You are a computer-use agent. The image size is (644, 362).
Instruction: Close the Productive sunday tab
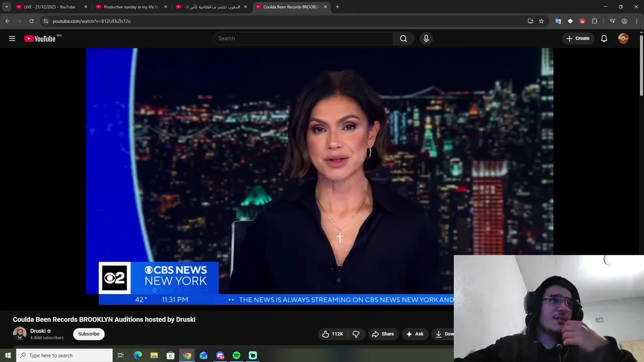pyautogui.click(x=166, y=7)
